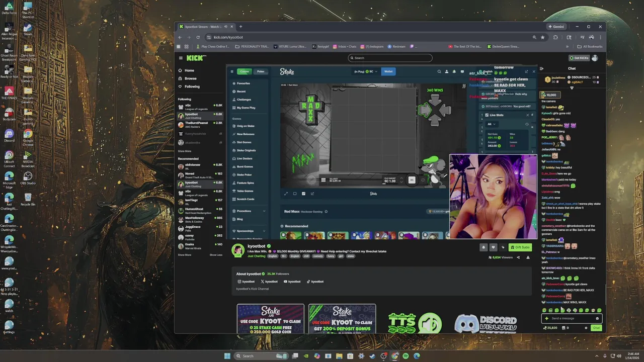Open Chrome extensions puzzle icon

555,37
